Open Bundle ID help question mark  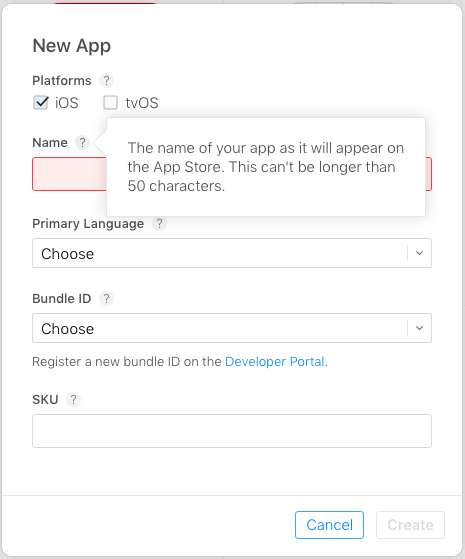pos(106,299)
